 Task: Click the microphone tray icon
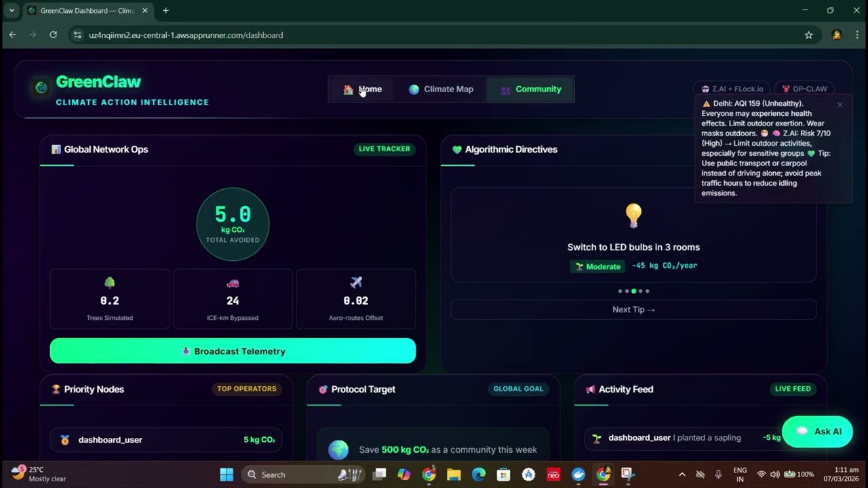pyautogui.click(x=718, y=474)
